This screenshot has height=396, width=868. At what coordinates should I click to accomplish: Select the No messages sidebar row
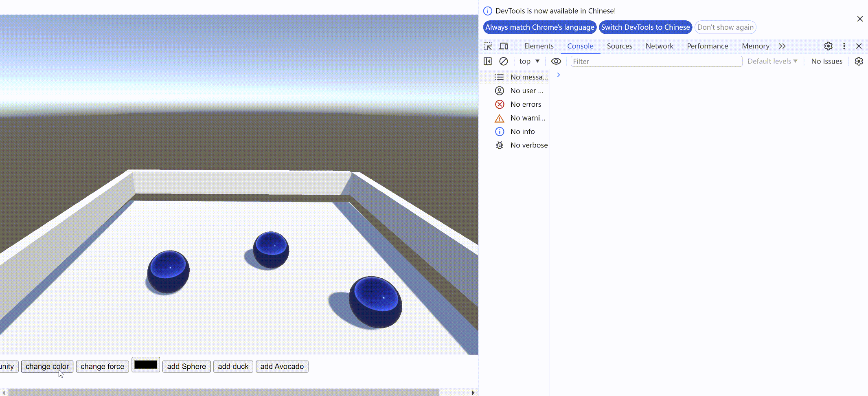coord(515,77)
